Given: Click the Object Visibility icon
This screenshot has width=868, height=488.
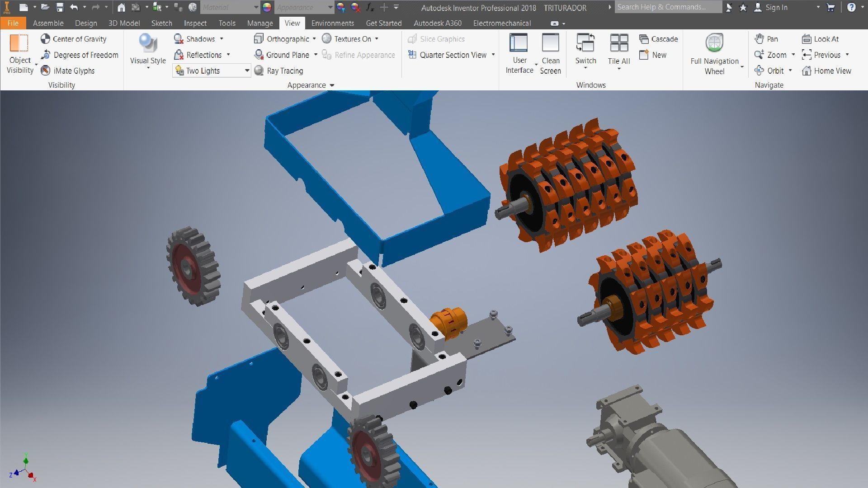Looking at the screenshot, I should 19,43.
